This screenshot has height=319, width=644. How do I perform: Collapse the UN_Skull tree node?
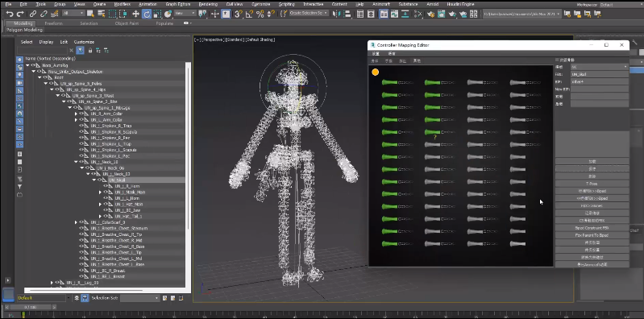[x=94, y=180]
